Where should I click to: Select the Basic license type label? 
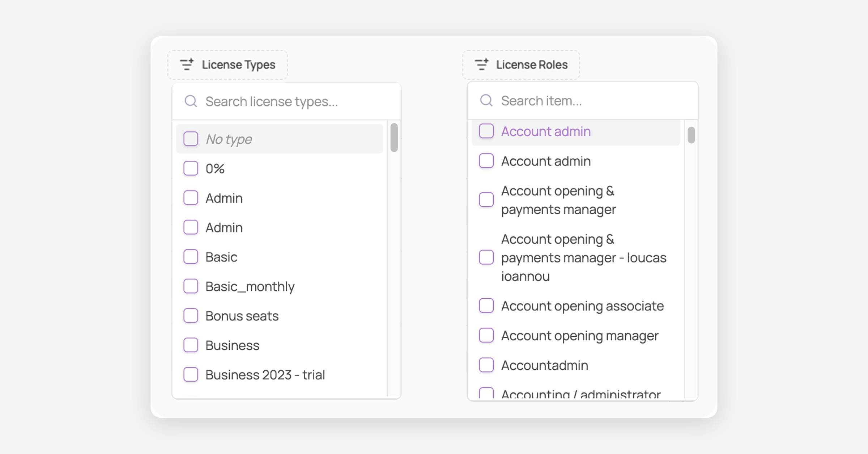click(221, 257)
